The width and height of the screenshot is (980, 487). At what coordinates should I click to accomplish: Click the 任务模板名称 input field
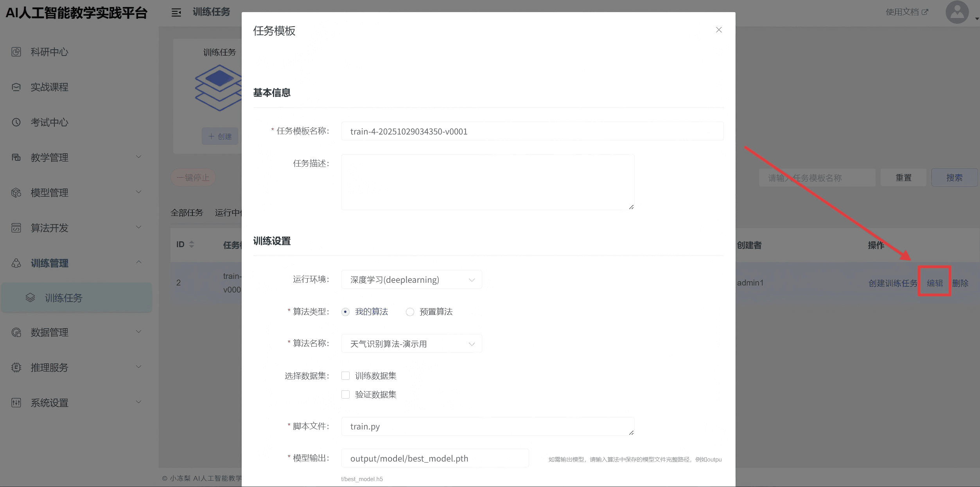click(x=532, y=131)
